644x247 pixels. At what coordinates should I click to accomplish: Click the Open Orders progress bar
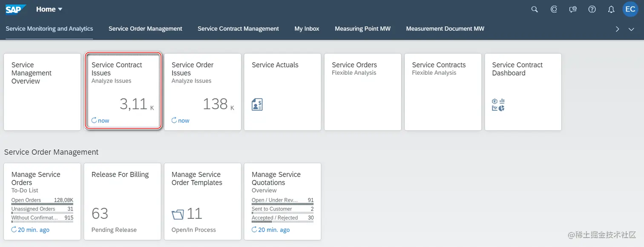coord(42,204)
